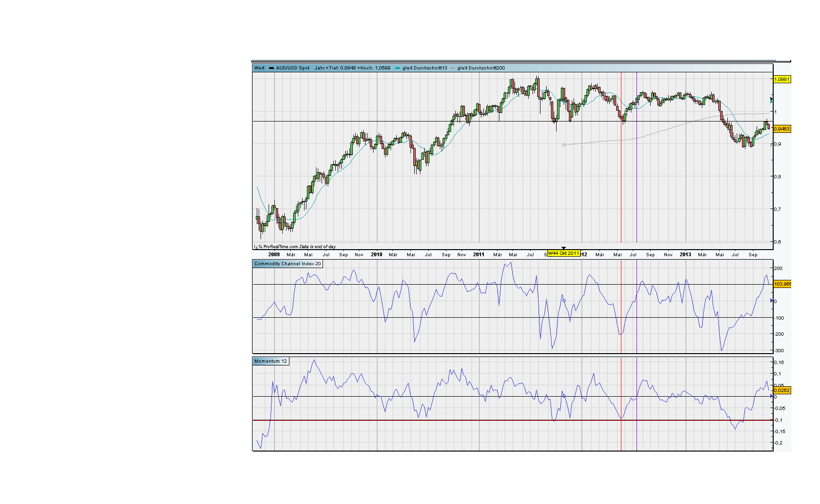Open the Commodity Channel Index 20 panel label
Viewport: 820px width, 504px height.
288,264
